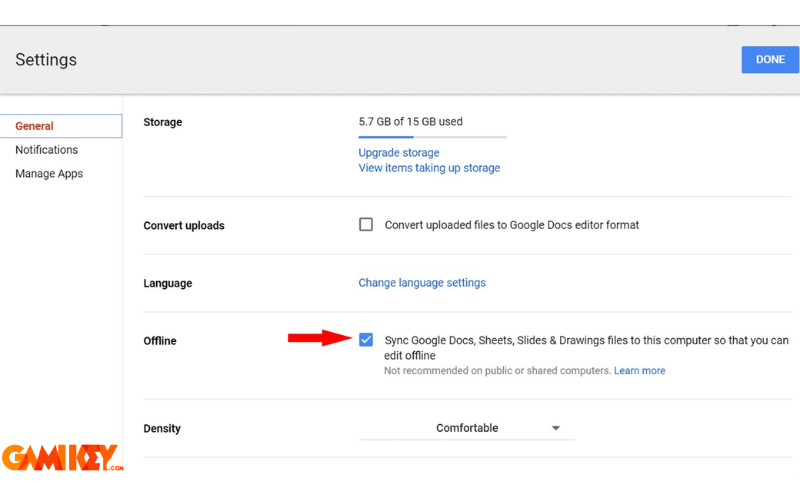The width and height of the screenshot is (800, 500).
Task: Open View items taking up storage
Action: tap(429, 168)
